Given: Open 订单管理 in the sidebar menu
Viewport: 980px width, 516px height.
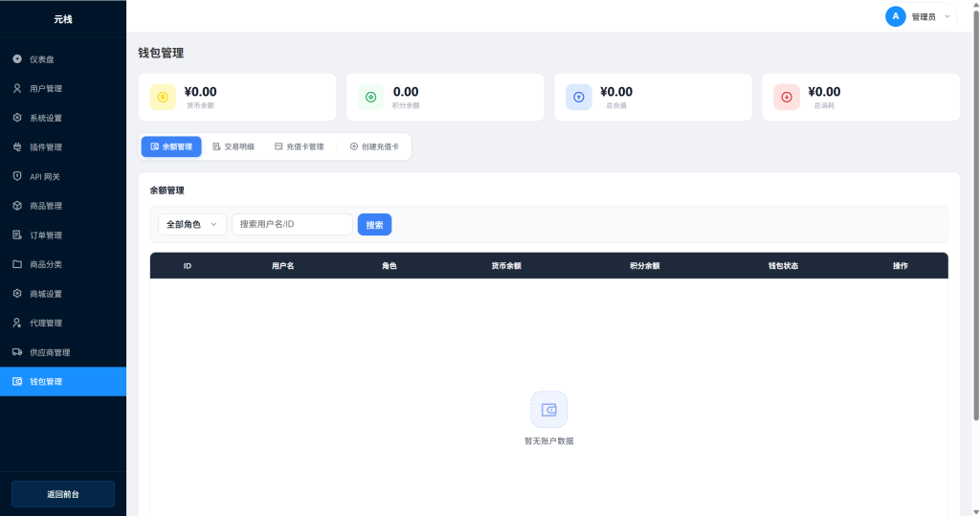Looking at the screenshot, I should [x=46, y=236].
